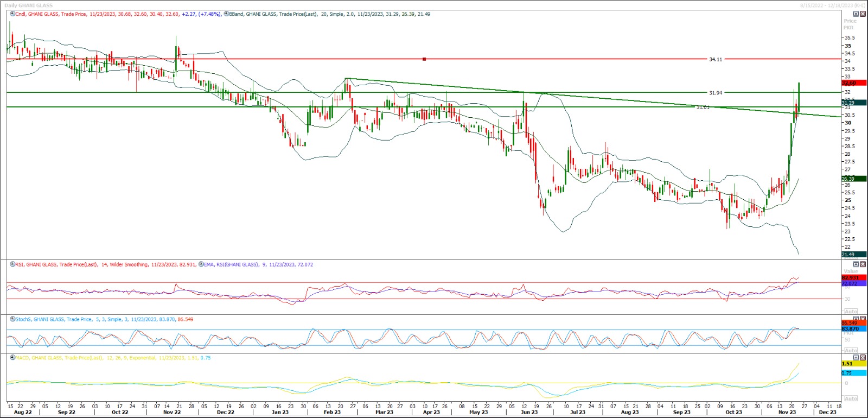
Task: Click the red 32.60 last price tag
Action: (x=854, y=83)
